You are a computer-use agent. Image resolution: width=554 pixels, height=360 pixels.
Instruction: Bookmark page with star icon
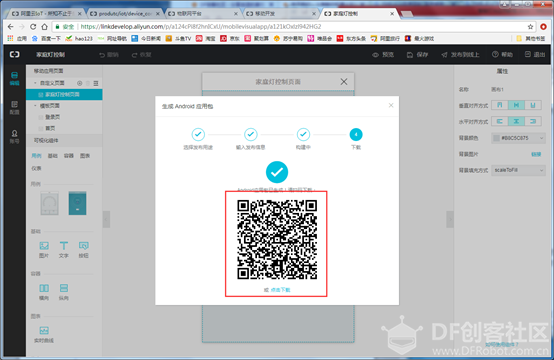pos(530,27)
